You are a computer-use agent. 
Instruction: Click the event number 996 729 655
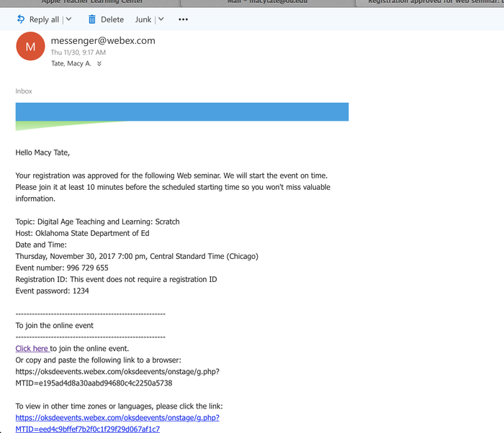point(87,268)
